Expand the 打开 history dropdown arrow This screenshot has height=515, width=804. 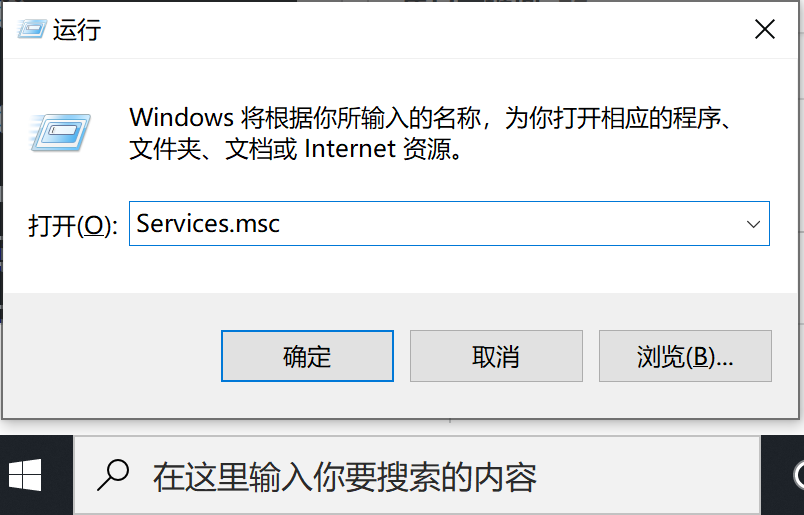coord(754,224)
